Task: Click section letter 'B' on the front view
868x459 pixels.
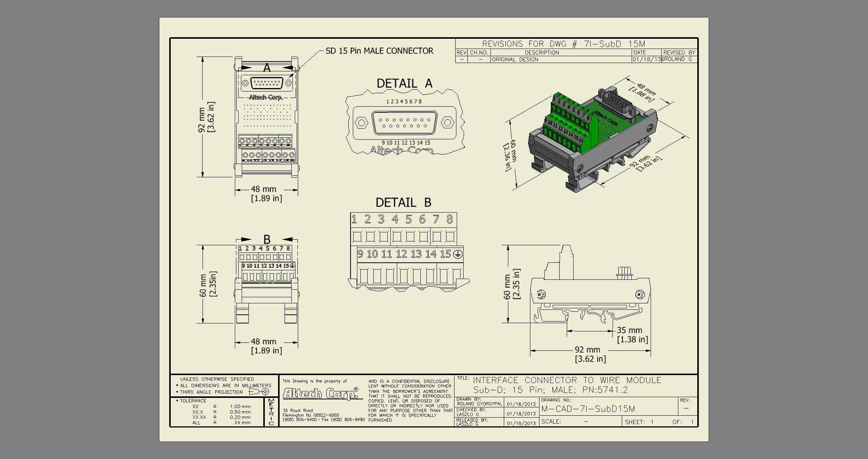Action: [267, 240]
